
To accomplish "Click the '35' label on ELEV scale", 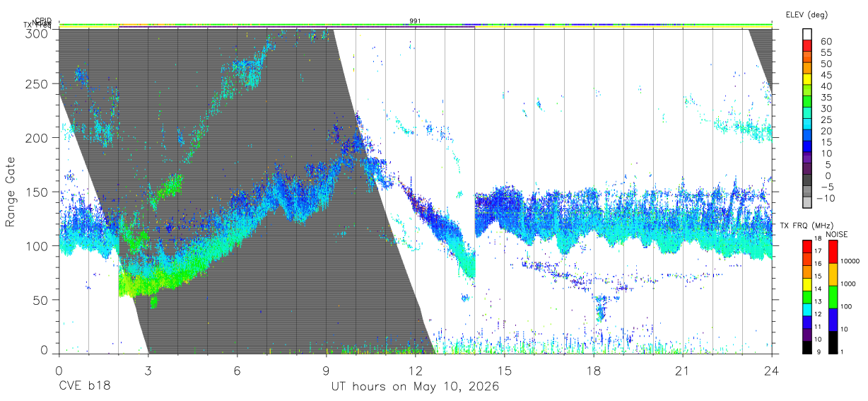I will (x=825, y=97).
